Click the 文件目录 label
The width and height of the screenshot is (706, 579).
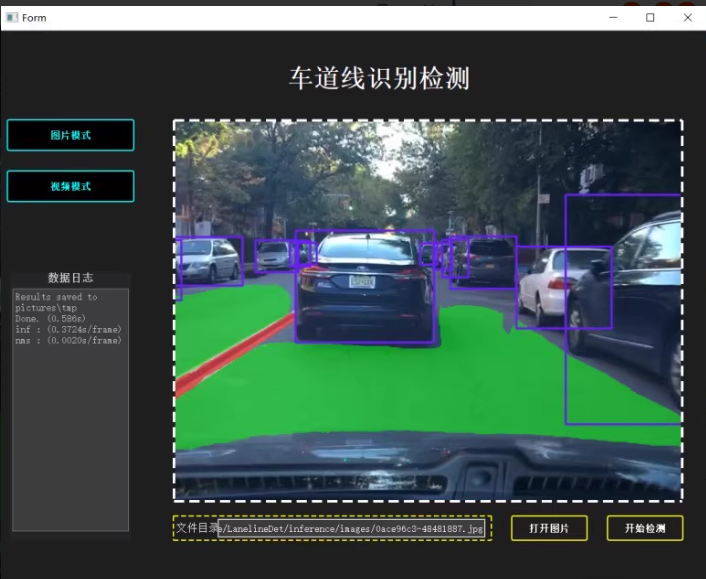tap(196, 528)
